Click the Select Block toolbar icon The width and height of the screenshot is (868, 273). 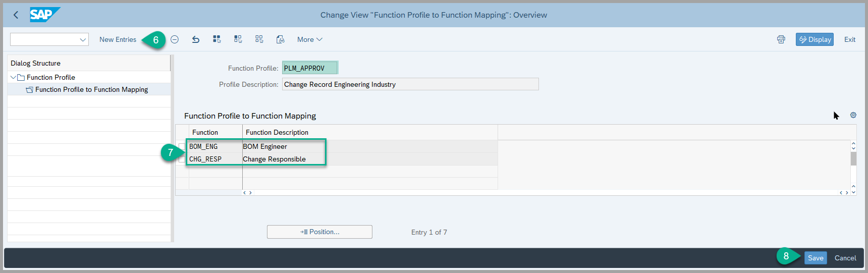tap(238, 39)
